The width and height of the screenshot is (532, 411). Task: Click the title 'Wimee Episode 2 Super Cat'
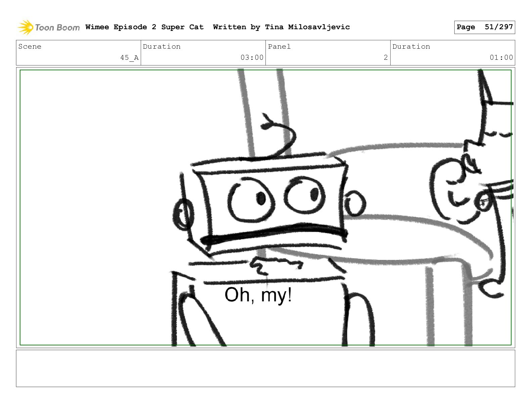(144, 27)
